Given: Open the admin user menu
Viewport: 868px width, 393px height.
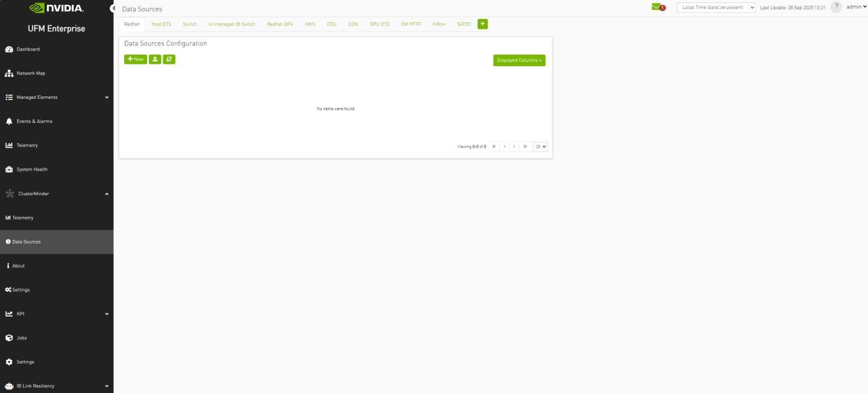Looking at the screenshot, I should pos(856,7).
